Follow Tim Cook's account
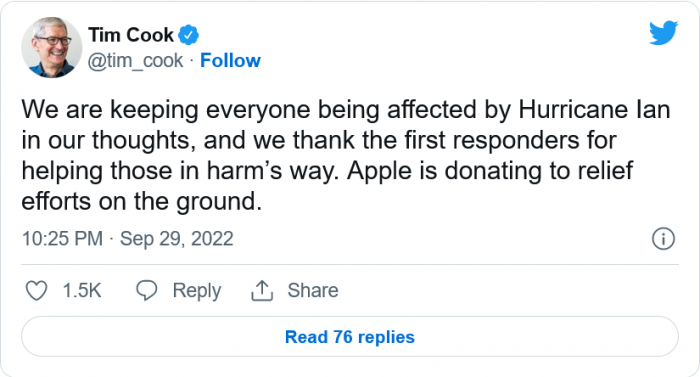700x377 pixels. point(230,60)
